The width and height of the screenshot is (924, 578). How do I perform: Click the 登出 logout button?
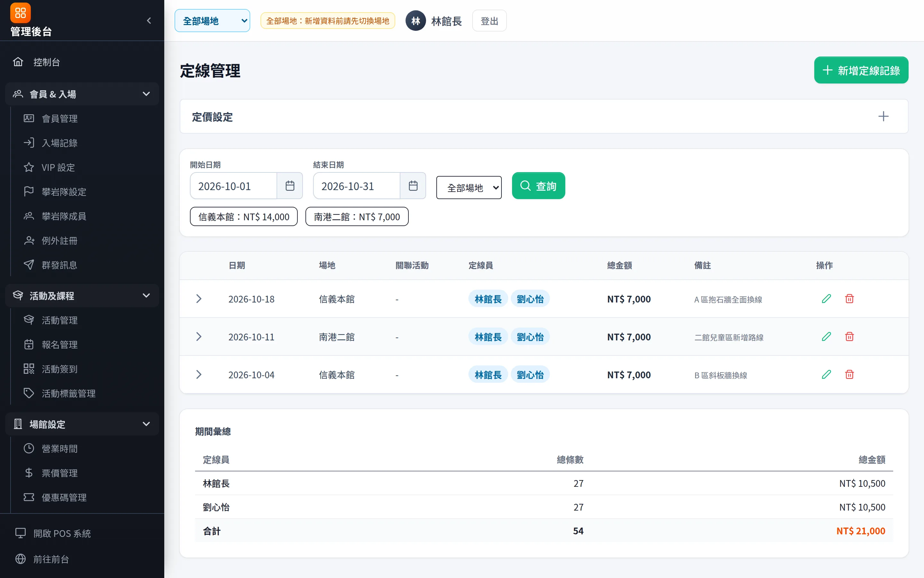click(489, 21)
